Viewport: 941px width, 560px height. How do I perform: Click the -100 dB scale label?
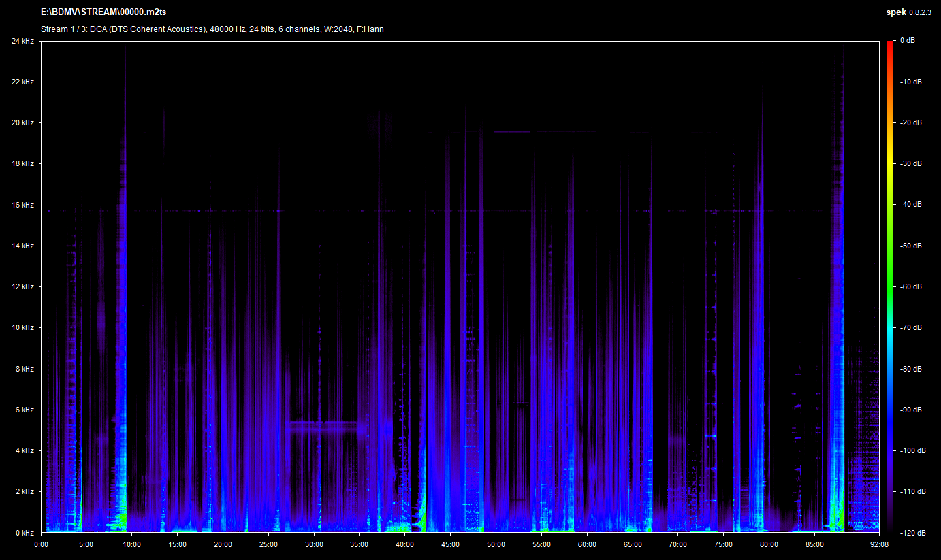tap(912, 450)
